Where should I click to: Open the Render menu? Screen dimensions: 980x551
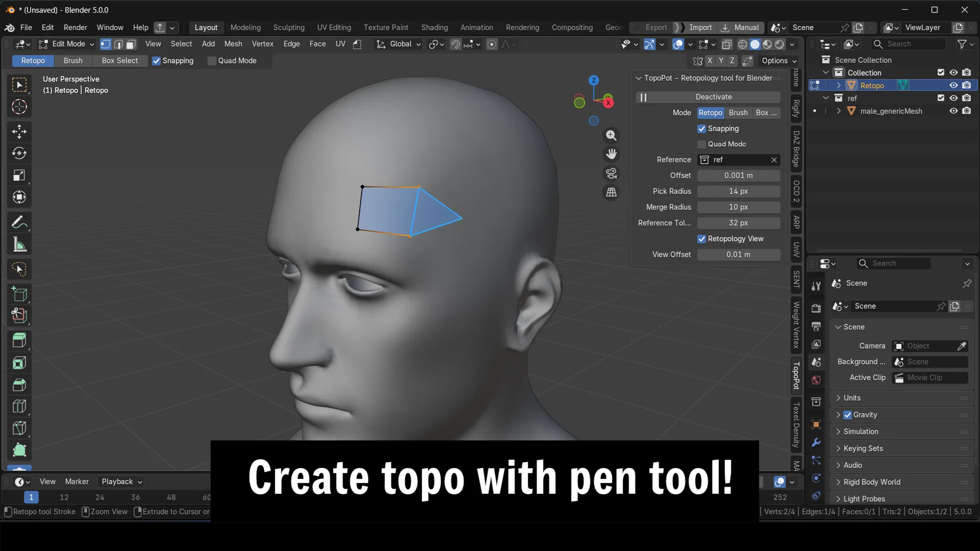[x=75, y=28]
